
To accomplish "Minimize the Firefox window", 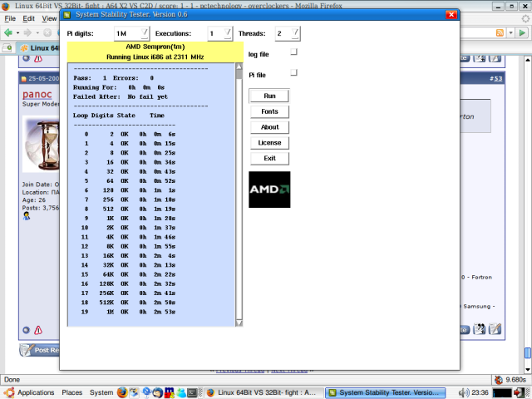I will pos(498,6).
